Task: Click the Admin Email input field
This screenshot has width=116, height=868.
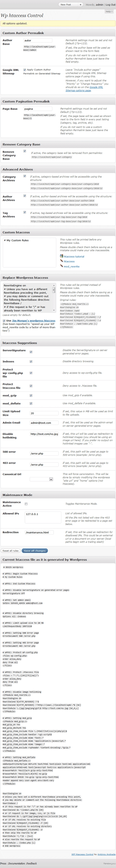Action: [44, 422]
